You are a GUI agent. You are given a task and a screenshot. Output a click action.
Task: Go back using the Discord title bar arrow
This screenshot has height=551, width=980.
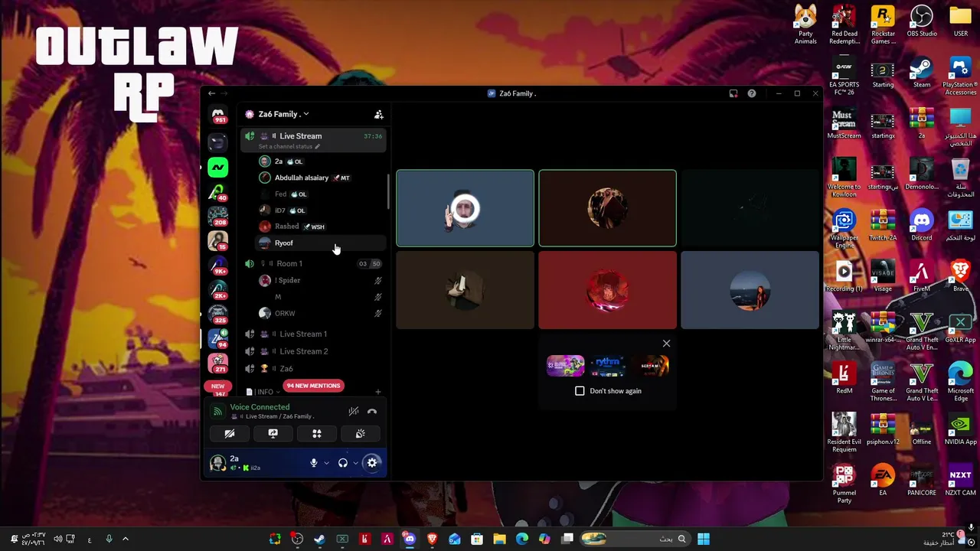point(212,93)
